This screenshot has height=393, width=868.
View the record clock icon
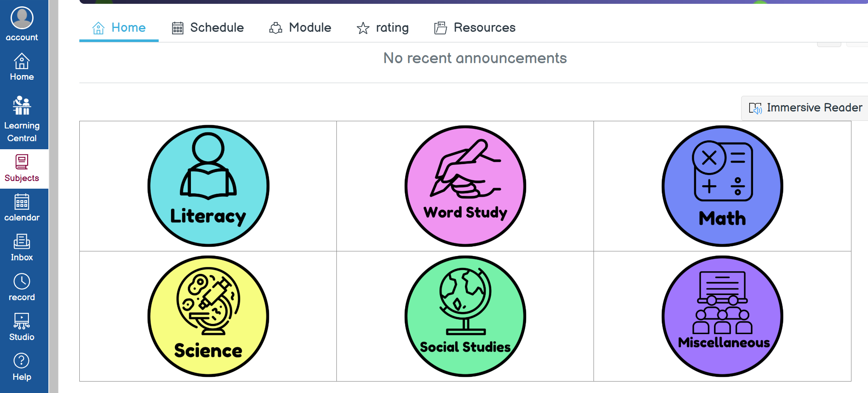point(22,281)
